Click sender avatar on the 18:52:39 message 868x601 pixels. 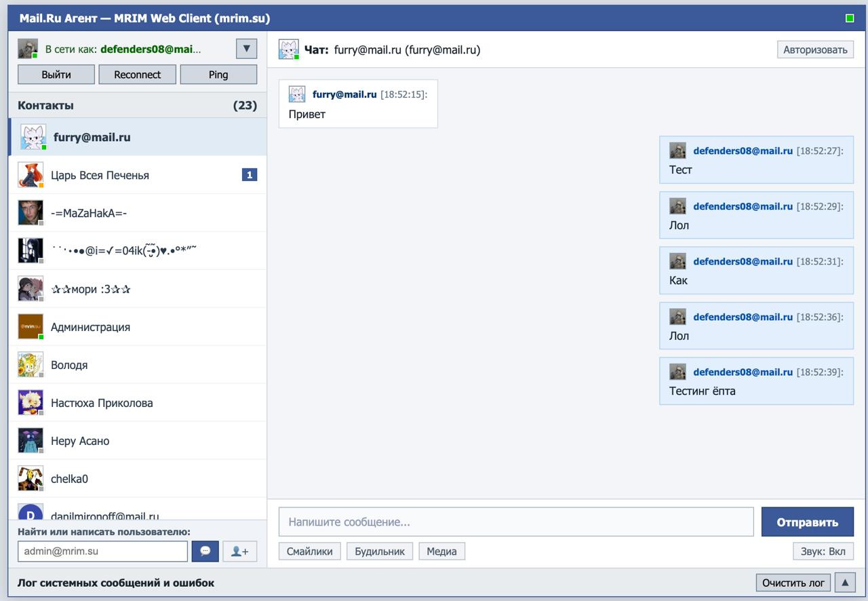click(x=677, y=372)
